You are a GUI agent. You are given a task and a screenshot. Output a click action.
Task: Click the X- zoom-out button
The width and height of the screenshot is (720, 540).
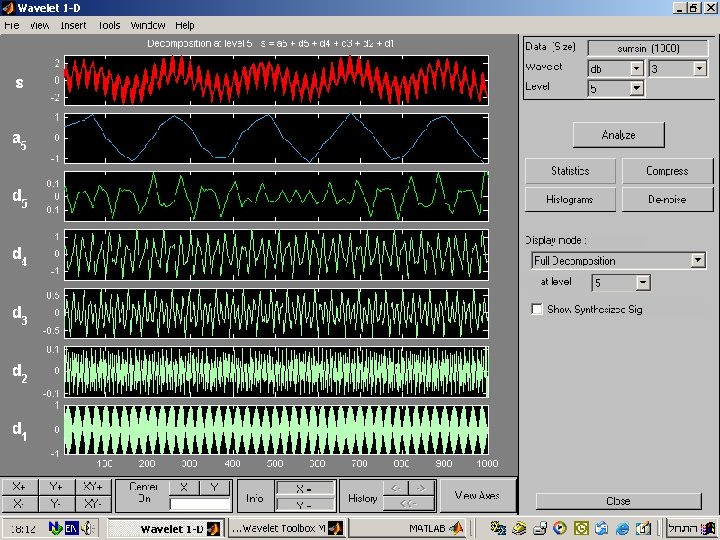coord(20,504)
